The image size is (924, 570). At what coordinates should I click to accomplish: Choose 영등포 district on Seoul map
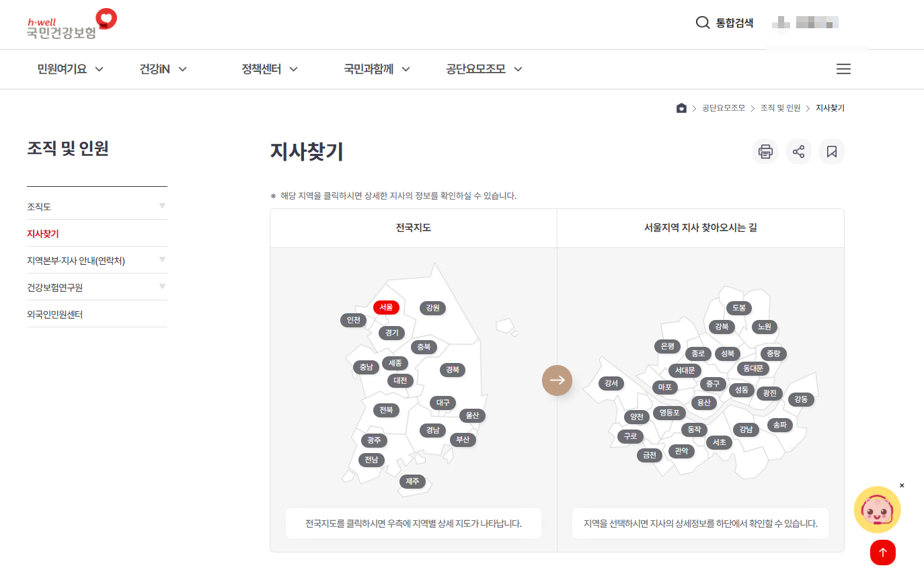point(670,413)
